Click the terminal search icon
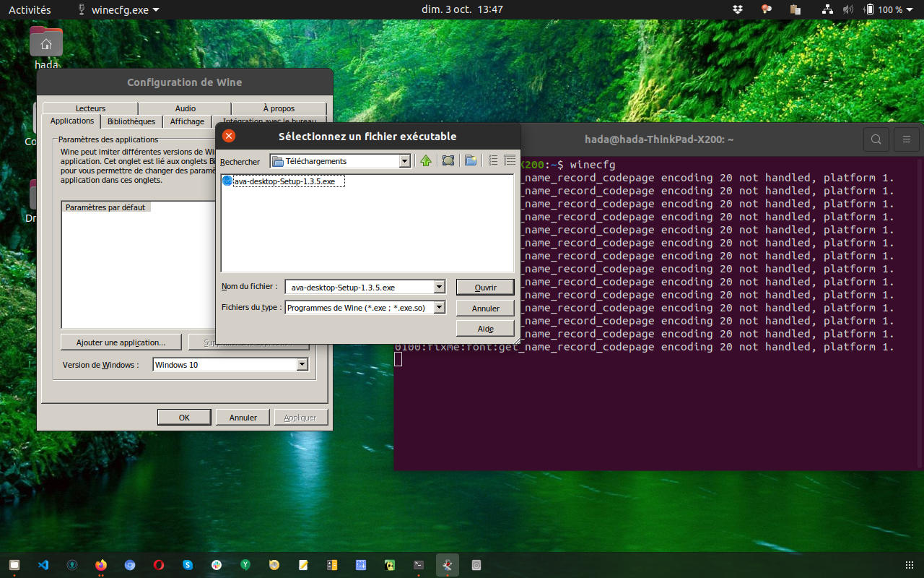This screenshot has width=924, height=578. click(876, 139)
